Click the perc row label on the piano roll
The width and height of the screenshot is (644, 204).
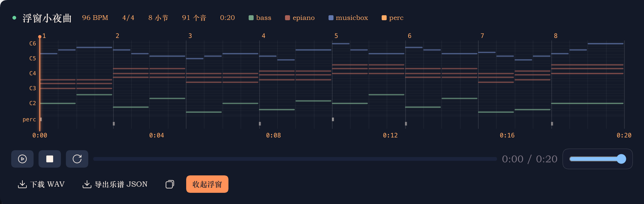(x=29, y=119)
